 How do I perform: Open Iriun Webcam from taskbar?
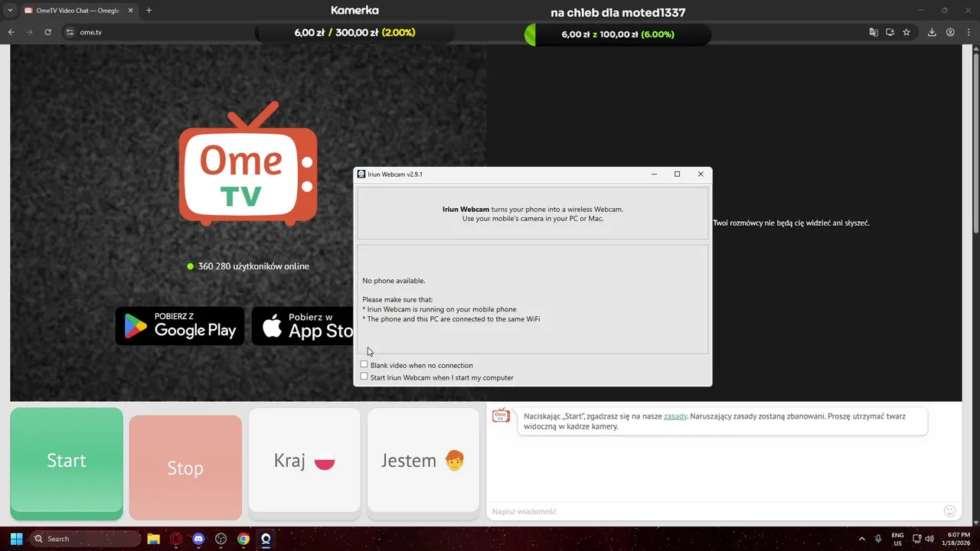coord(266,539)
